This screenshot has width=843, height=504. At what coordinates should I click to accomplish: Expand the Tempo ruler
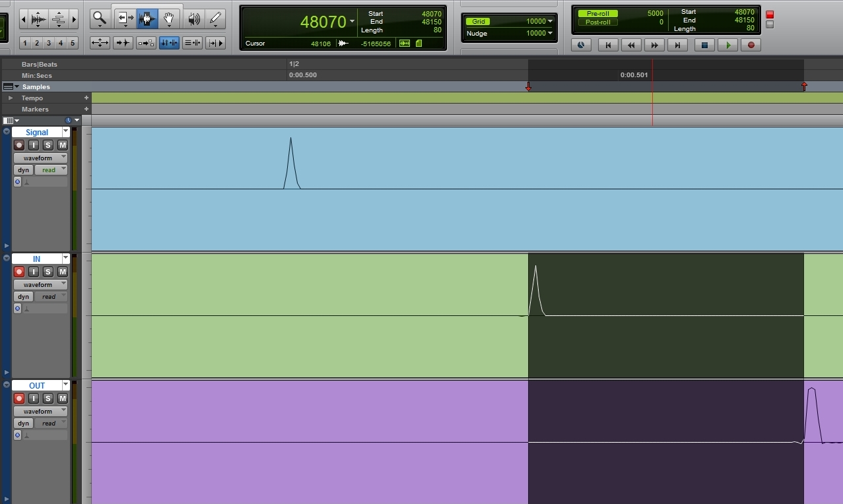pyautogui.click(x=11, y=98)
